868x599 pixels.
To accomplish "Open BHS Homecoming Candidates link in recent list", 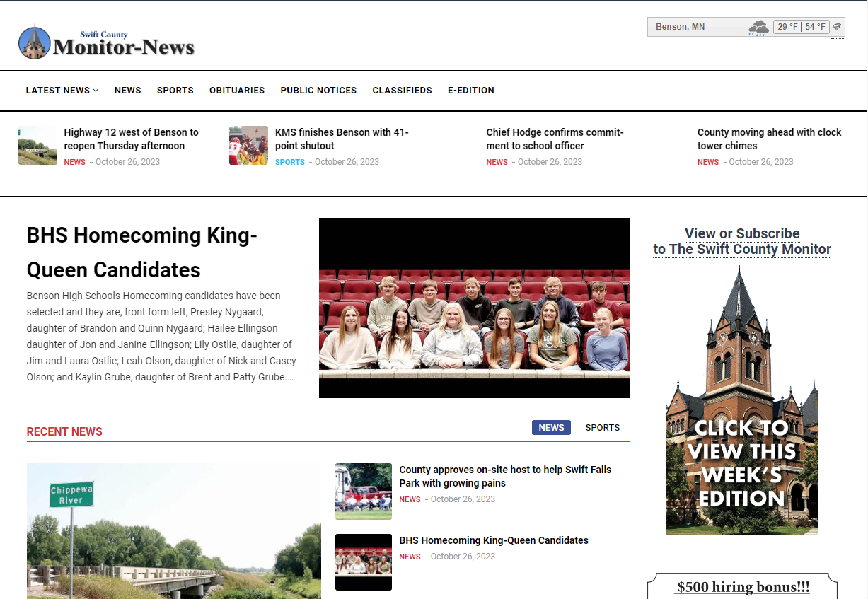I will tap(494, 540).
